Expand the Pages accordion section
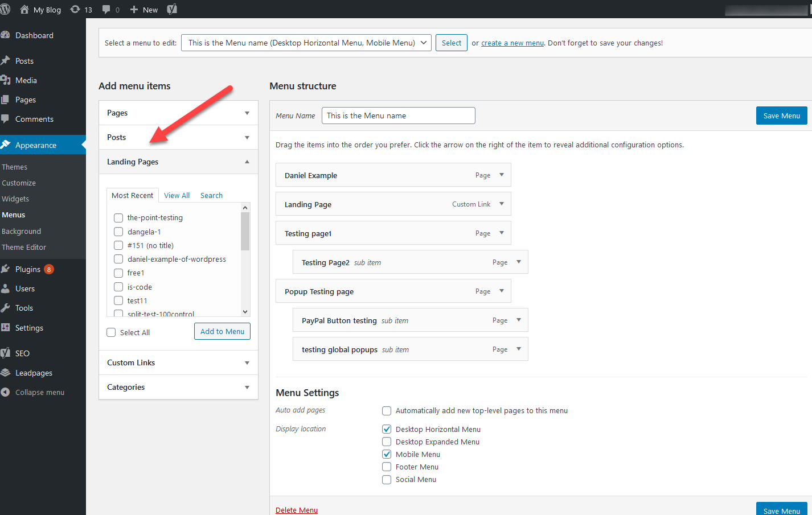Viewport: 812px width, 515px height. 178,113
